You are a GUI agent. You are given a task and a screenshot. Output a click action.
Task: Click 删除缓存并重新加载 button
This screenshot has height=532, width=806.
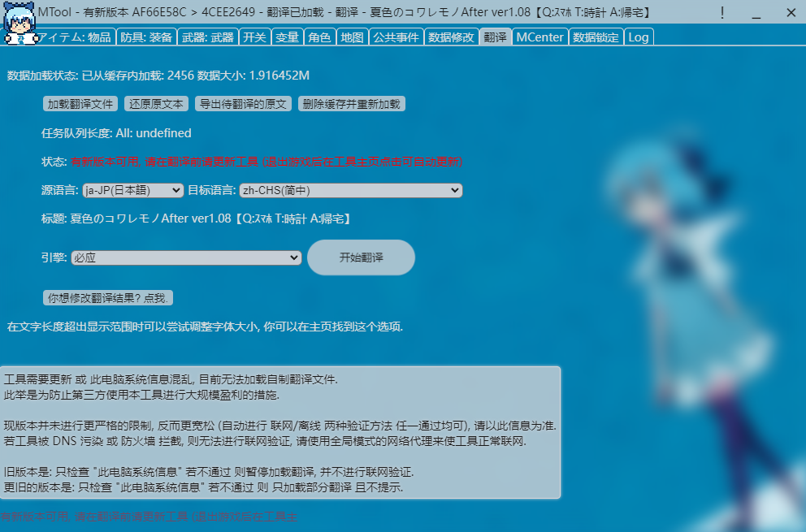point(352,103)
